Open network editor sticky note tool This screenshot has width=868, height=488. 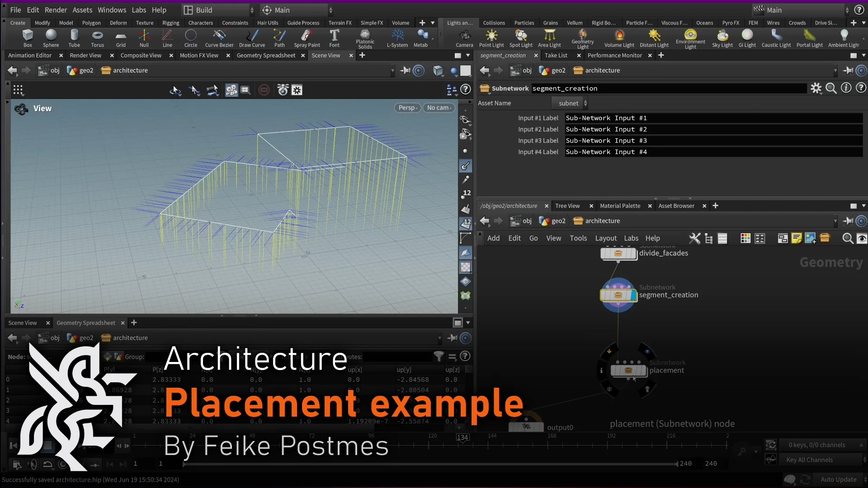[x=797, y=238]
